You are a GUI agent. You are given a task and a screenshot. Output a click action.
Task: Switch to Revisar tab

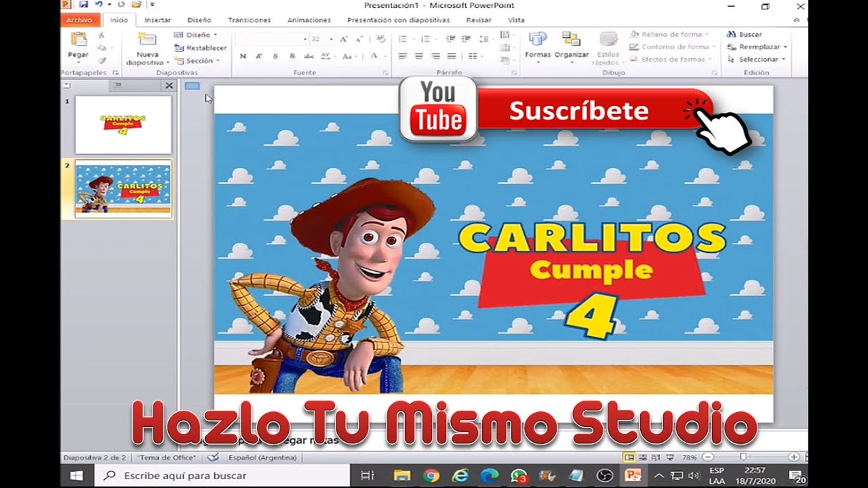click(x=478, y=20)
